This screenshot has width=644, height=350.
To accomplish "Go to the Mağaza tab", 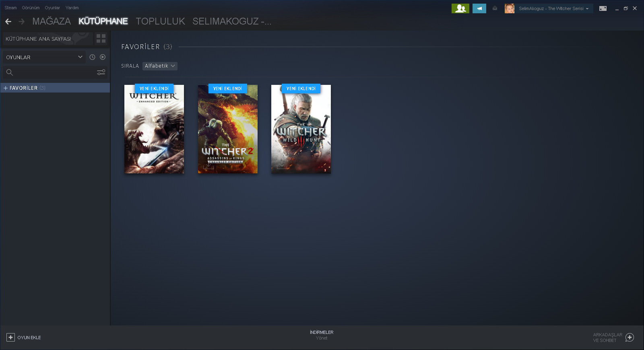I will (x=52, y=21).
